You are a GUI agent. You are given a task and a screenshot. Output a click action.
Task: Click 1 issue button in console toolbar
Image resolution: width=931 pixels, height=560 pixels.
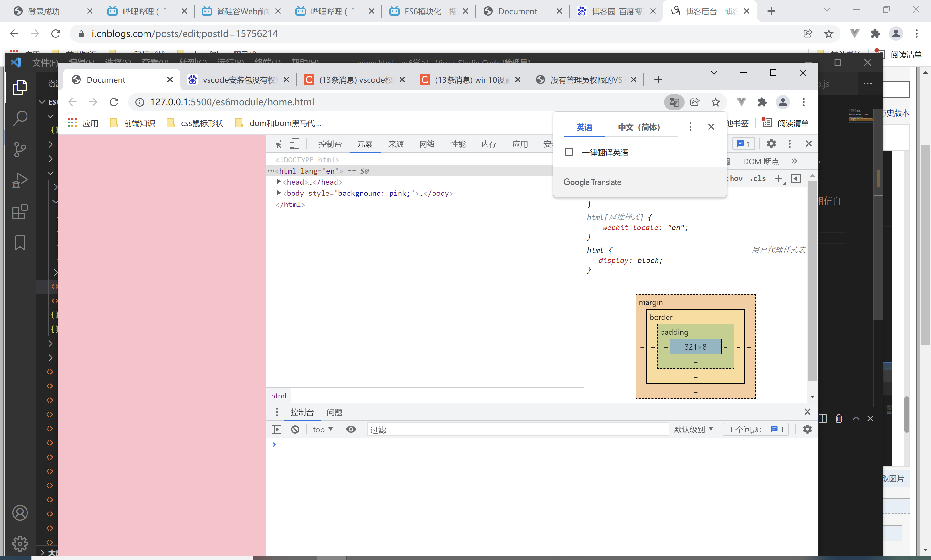coord(756,429)
